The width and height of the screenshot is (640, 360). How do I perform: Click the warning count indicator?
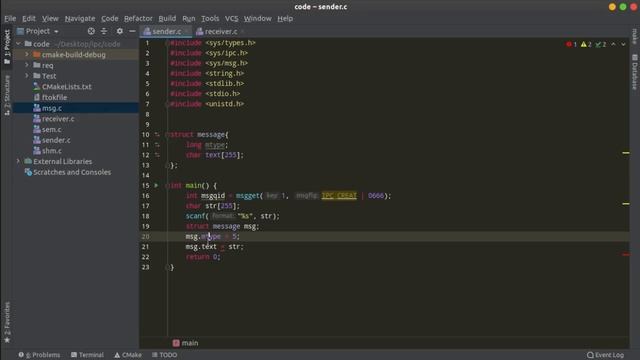tap(586, 44)
